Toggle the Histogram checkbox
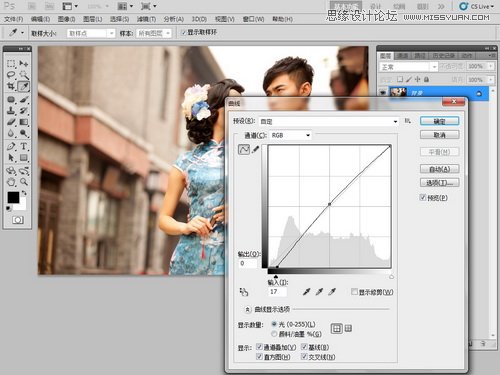This screenshot has width=500, height=375. (x=259, y=356)
